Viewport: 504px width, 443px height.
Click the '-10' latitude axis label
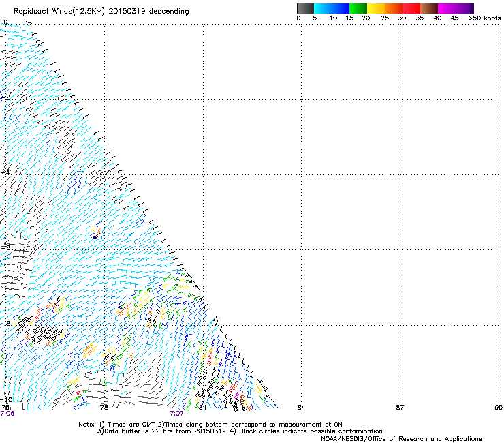tap(7, 399)
